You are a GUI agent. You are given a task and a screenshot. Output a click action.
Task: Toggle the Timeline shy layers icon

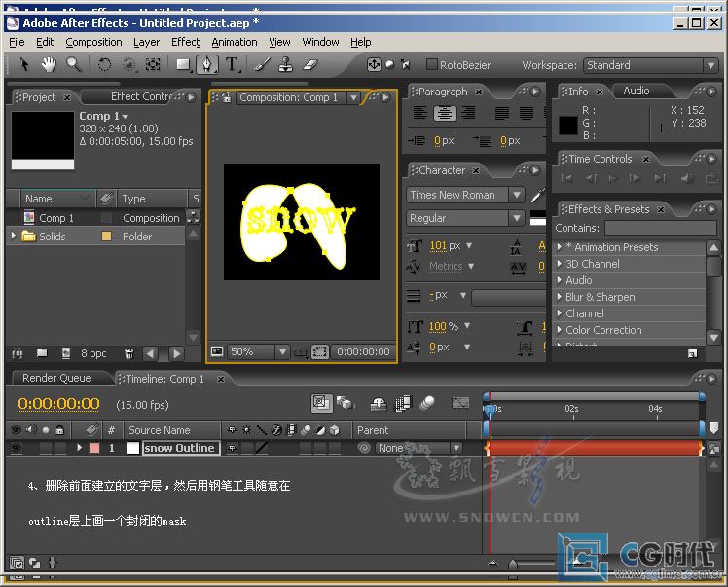(379, 404)
